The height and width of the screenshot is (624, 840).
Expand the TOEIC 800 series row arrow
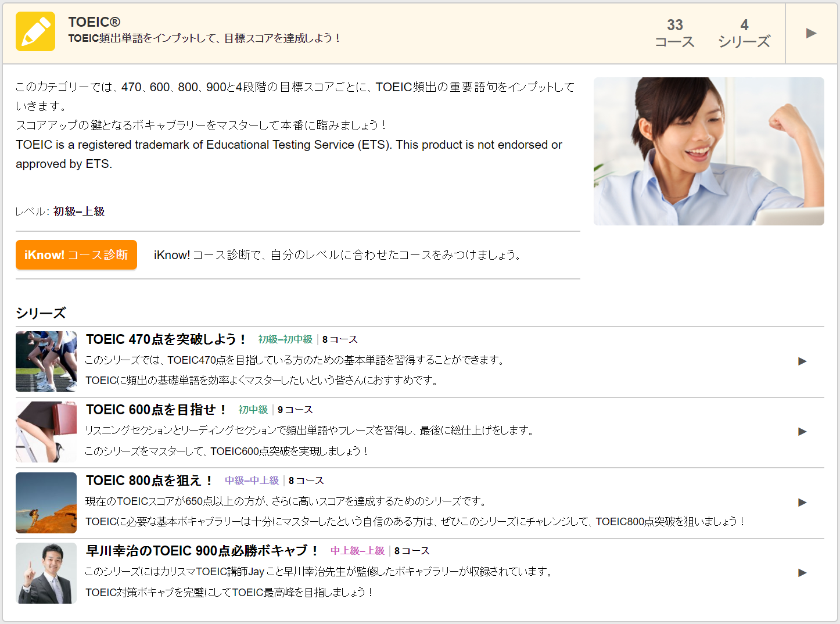tap(802, 503)
